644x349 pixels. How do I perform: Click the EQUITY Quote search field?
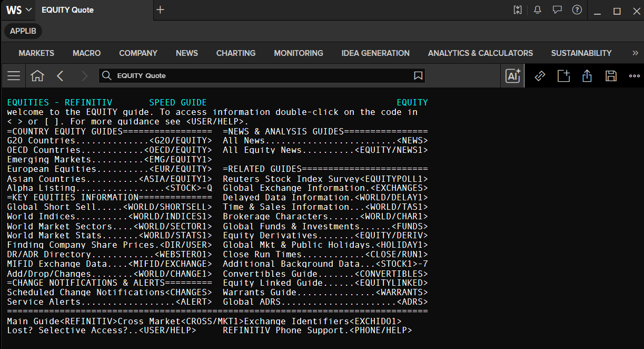pyautogui.click(x=262, y=76)
